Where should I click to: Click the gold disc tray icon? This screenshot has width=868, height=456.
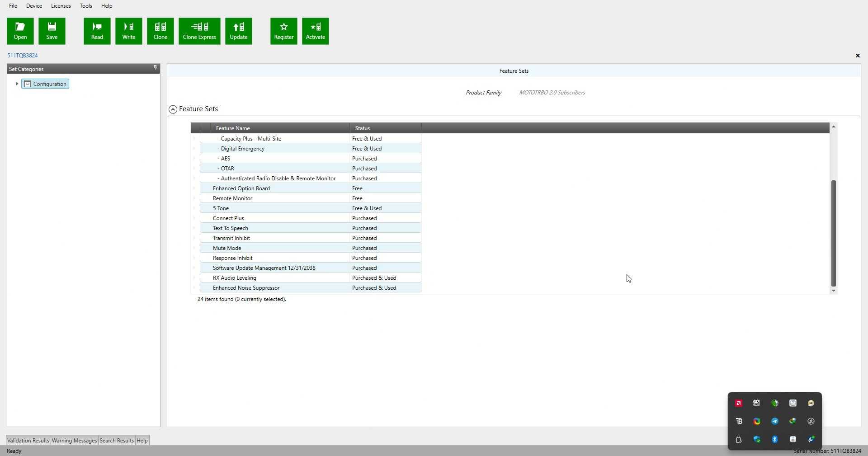tap(811, 403)
